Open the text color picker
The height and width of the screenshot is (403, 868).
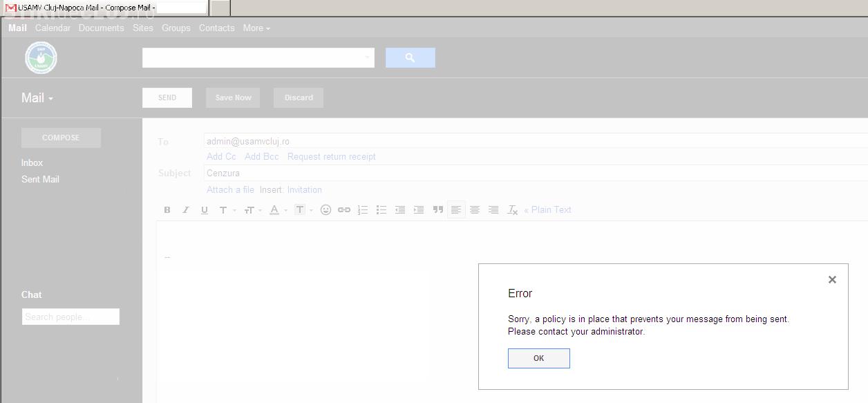click(x=276, y=210)
